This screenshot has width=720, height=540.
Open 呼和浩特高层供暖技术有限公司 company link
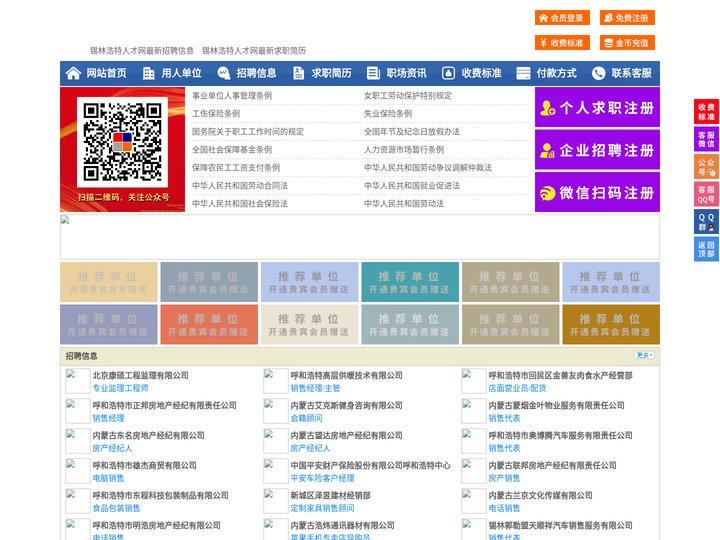tap(346, 375)
